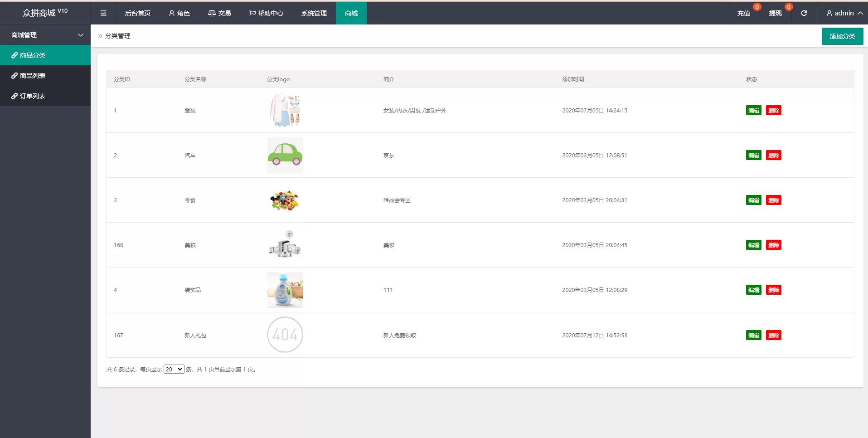
Task: Open the 角色 menu
Action: [x=179, y=13]
